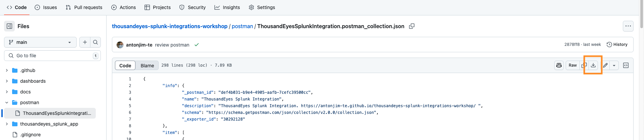Open the Issues tab

(46, 7)
